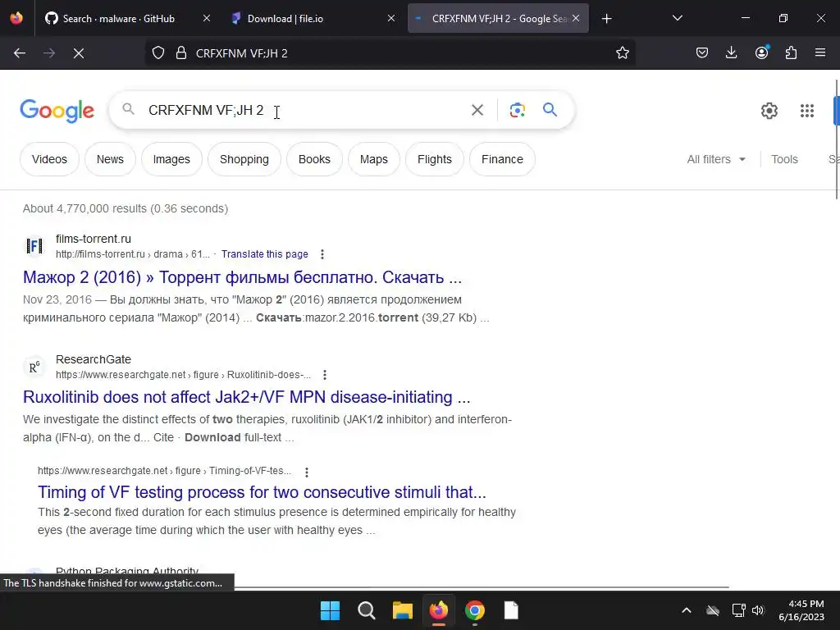Filter results by Maps
The height and width of the screenshot is (630, 840).
373,159
